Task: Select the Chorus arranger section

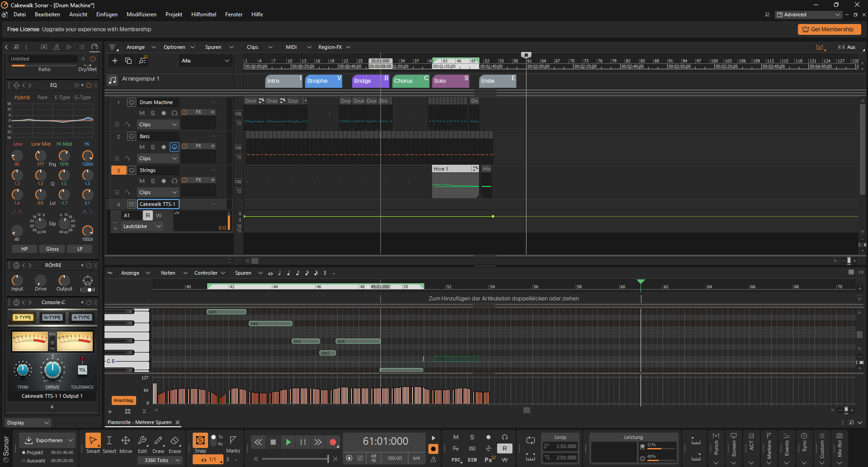Action: pos(411,81)
